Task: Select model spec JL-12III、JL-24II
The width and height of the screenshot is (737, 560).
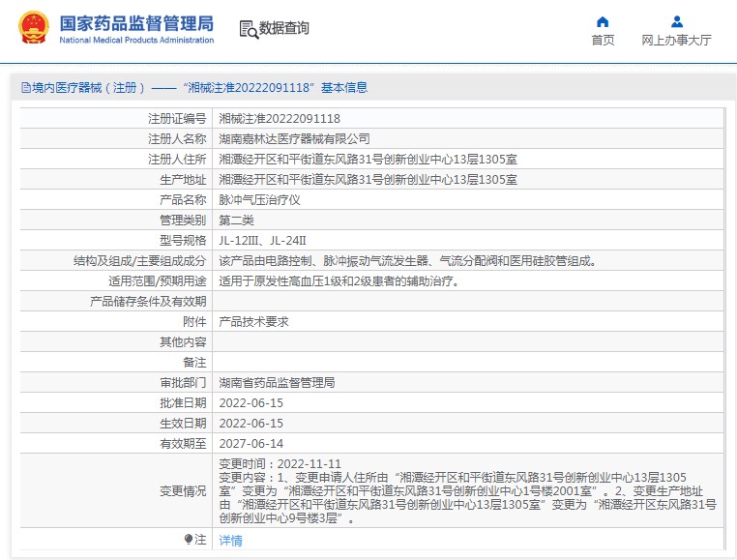Action: [x=262, y=240]
